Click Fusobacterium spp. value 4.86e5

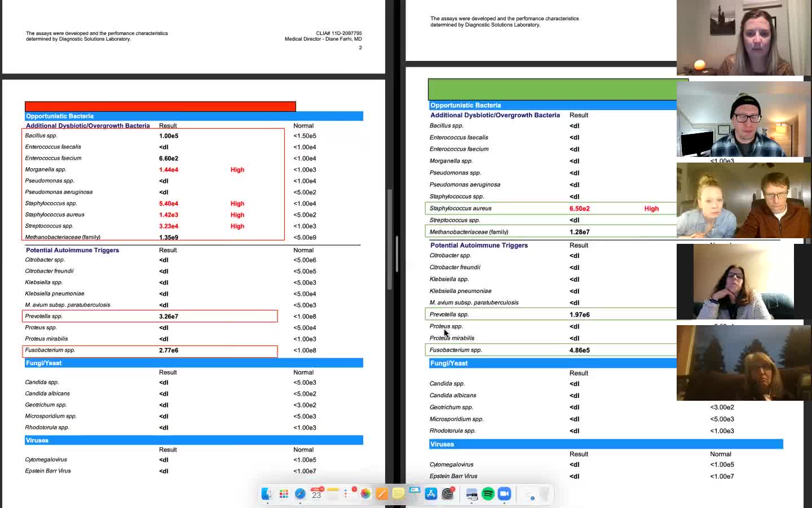580,350
